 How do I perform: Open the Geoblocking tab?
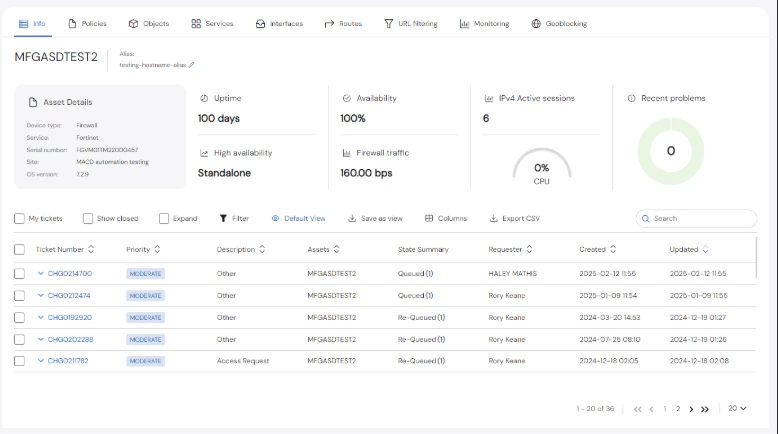(559, 23)
